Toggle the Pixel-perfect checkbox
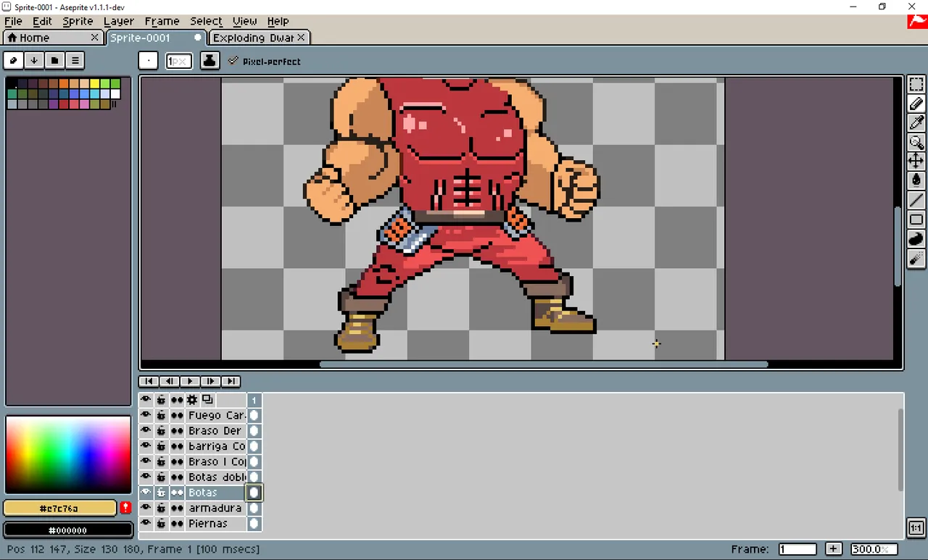The image size is (928, 560). (265, 61)
